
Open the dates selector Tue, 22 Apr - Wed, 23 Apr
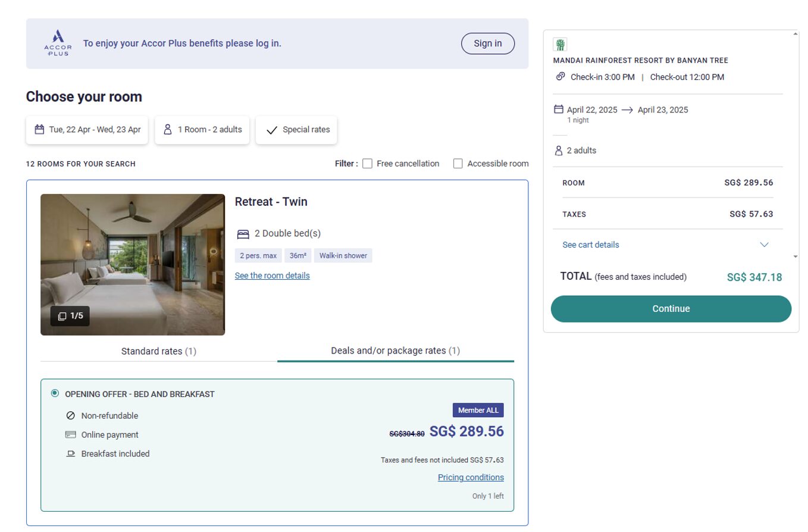click(87, 130)
